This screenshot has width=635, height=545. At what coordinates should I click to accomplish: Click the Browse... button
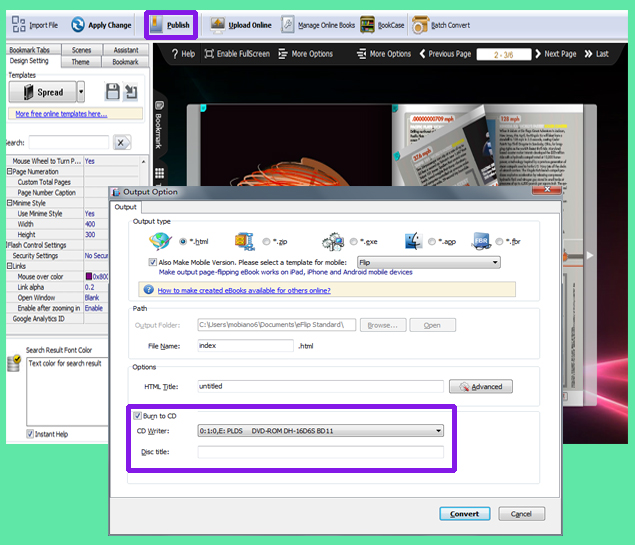click(x=383, y=325)
